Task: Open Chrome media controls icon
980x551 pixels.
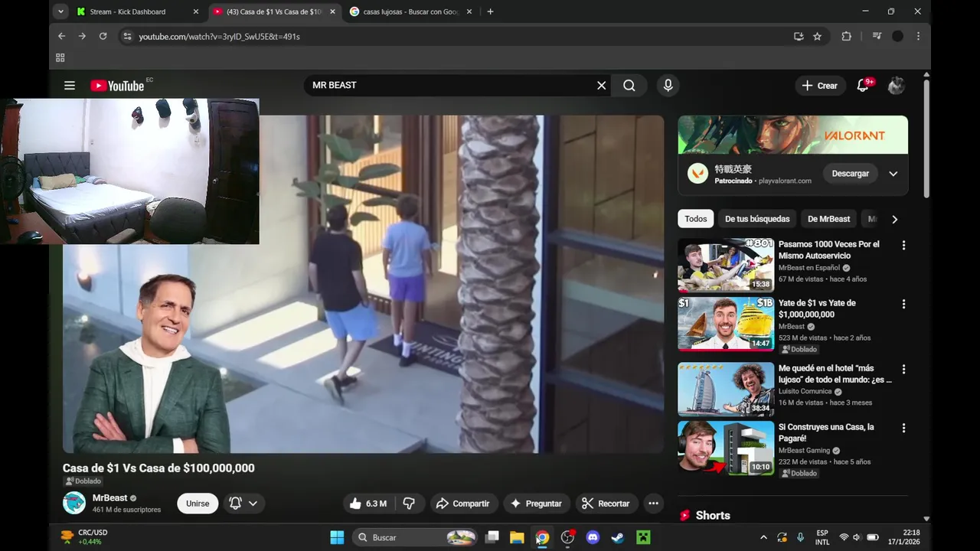Action: point(877,36)
